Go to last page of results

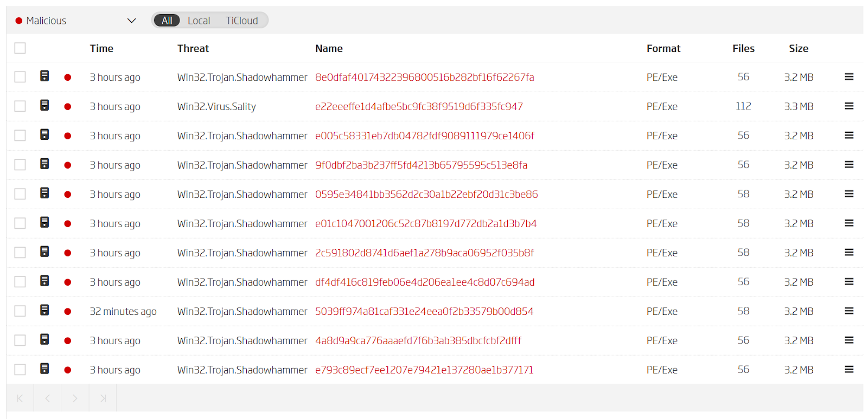pos(103,398)
